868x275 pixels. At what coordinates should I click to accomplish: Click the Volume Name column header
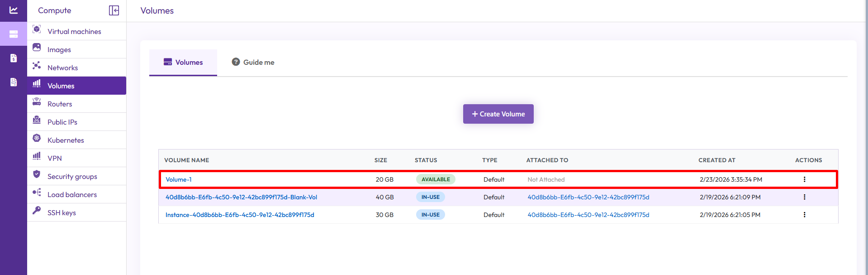tap(186, 160)
